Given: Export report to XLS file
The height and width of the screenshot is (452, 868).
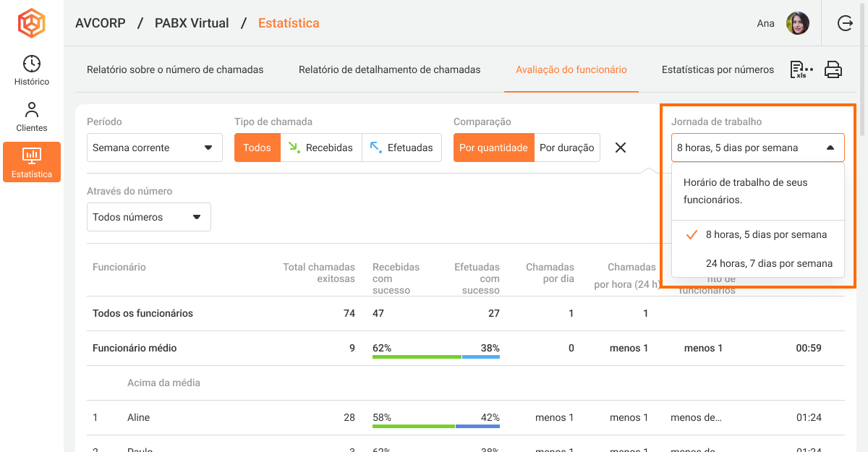Looking at the screenshot, I should pyautogui.click(x=801, y=70).
